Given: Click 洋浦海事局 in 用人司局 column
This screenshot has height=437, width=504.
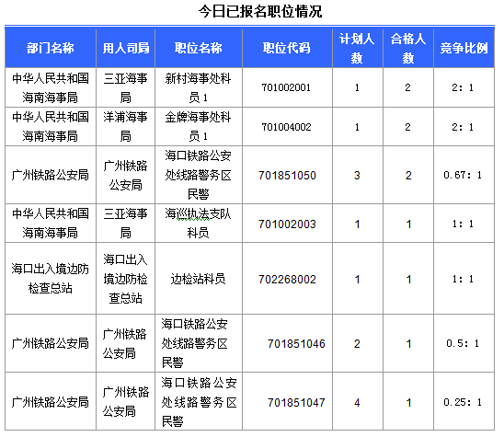Looking at the screenshot, I should point(126,127).
